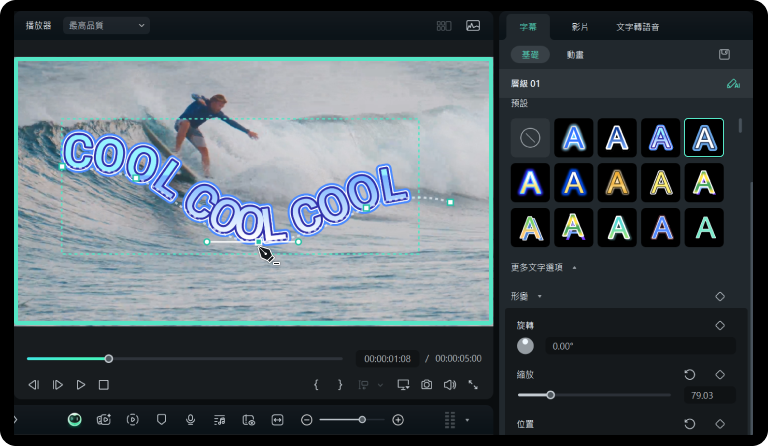Screen dimensions: 768x446
Task: Choose the orange gold A preset
Action: pyautogui.click(x=617, y=183)
